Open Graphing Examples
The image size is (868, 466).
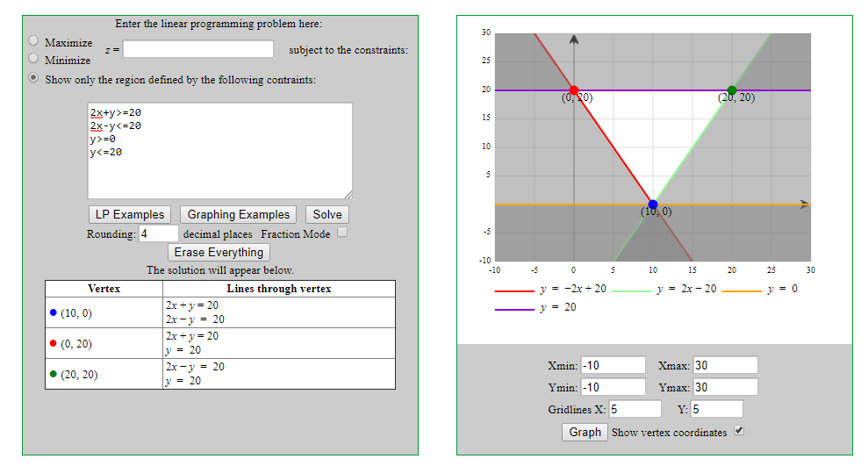[238, 215]
